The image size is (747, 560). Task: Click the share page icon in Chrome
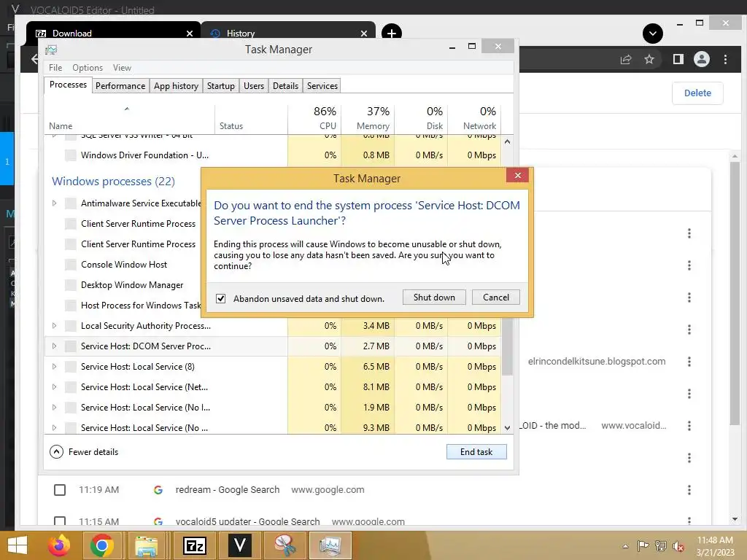click(625, 60)
